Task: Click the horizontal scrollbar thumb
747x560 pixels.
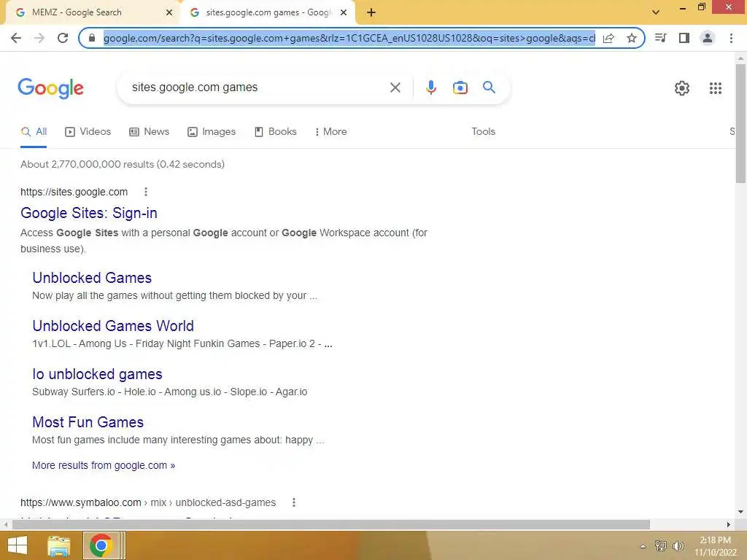Action: point(331,524)
